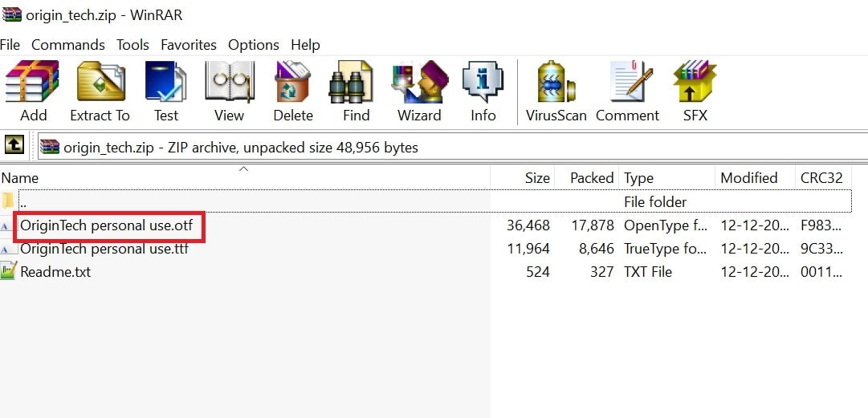Screen dimensions: 868x418
Task: Click the OpenType font type cell
Action: [666, 225]
